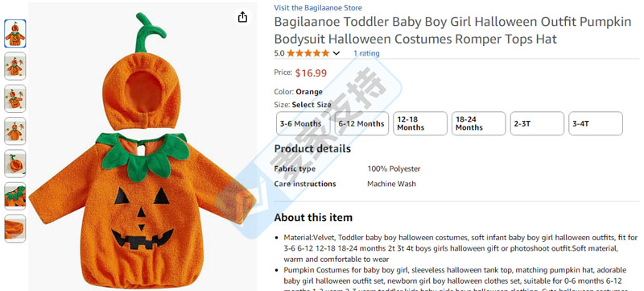The image size is (644, 291).
Task: Visit the Bagilaanoe Store link
Action: tap(318, 8)
